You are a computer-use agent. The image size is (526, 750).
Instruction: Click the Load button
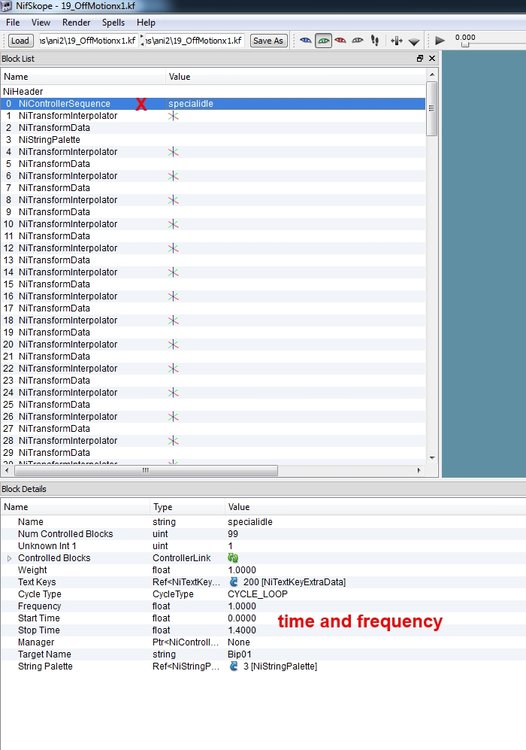(20, 41)
